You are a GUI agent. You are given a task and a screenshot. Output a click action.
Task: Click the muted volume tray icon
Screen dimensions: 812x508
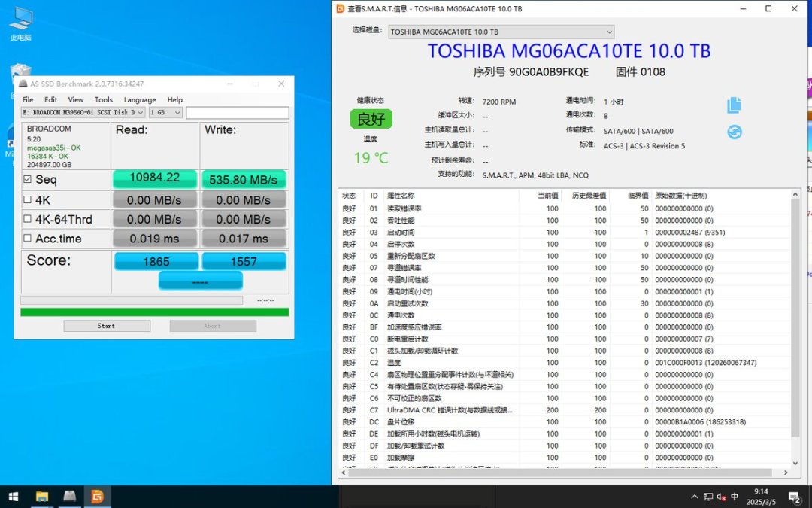coord(721,497)
